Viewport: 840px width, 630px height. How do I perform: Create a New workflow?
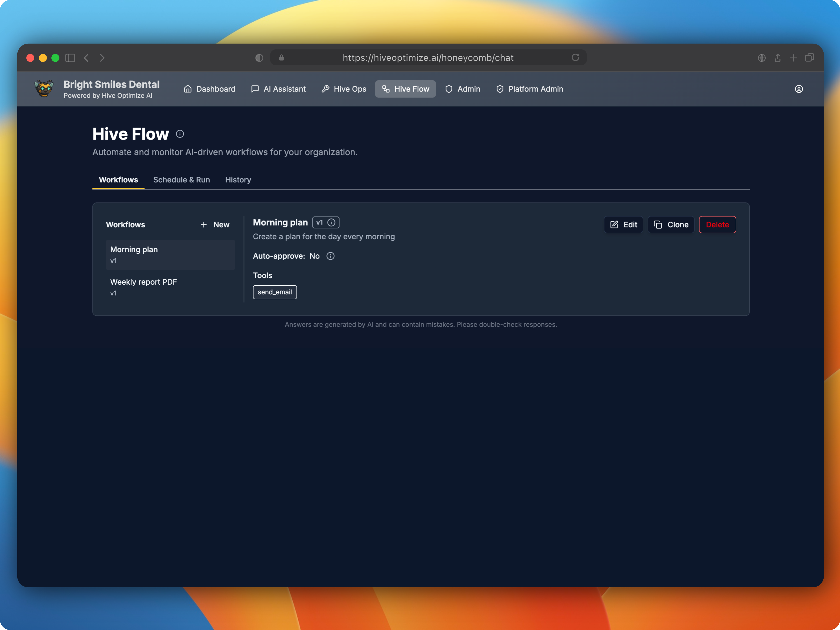coord(215,224)
